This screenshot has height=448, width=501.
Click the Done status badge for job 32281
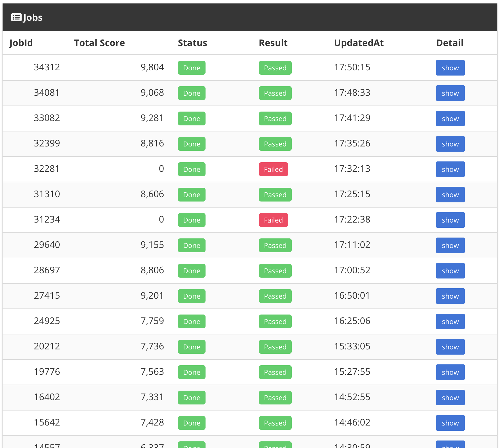[x=192, y=169]
